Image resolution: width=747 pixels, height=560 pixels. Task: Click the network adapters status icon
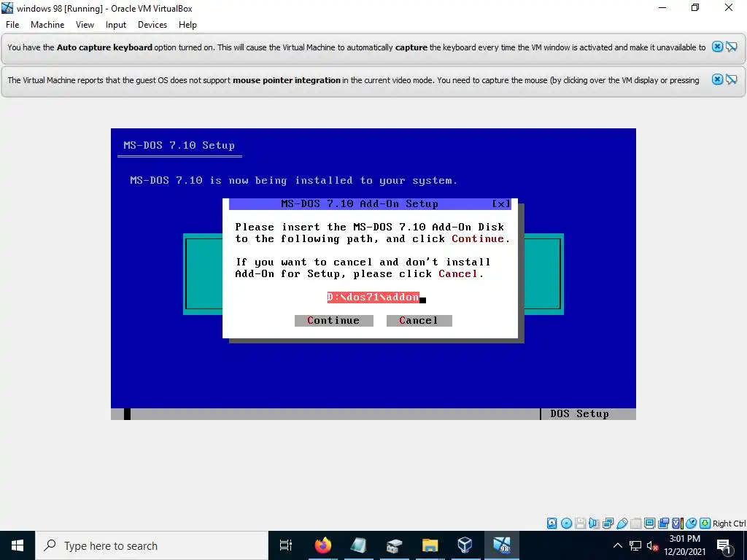pyautogui.click(x=608, y=524)
